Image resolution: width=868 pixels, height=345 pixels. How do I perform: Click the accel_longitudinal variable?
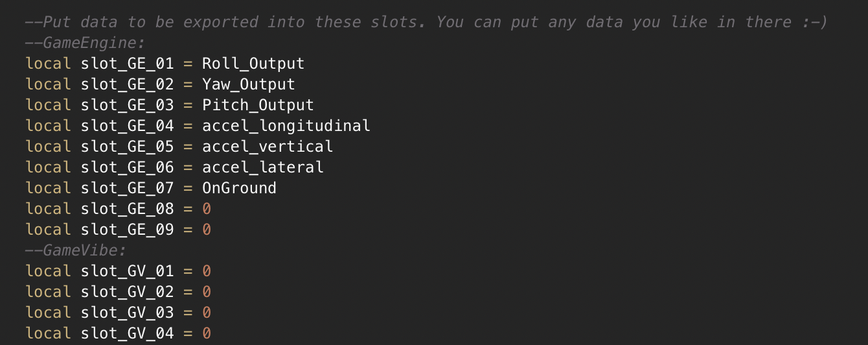286,126
